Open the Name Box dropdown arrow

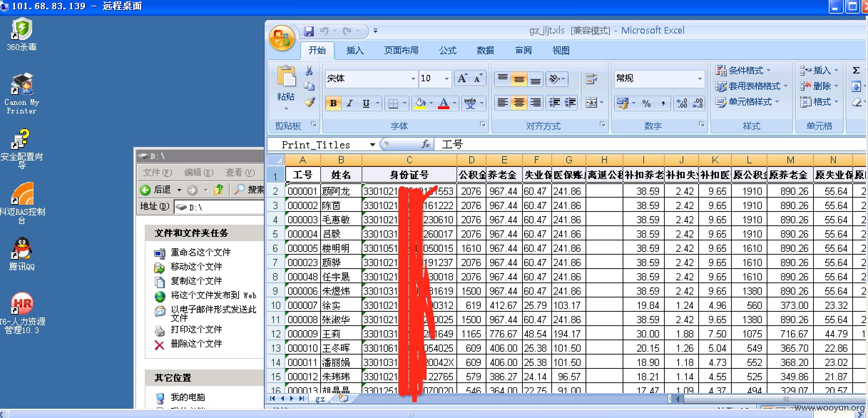[x=372, y=145]
